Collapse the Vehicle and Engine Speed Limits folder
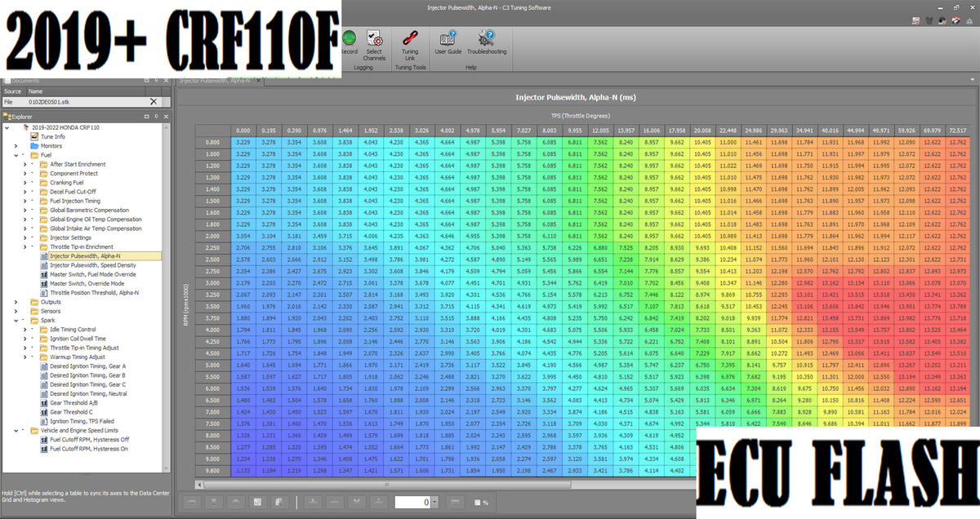Viewport: 980px width, 519px height. click(x=16, y=429)
